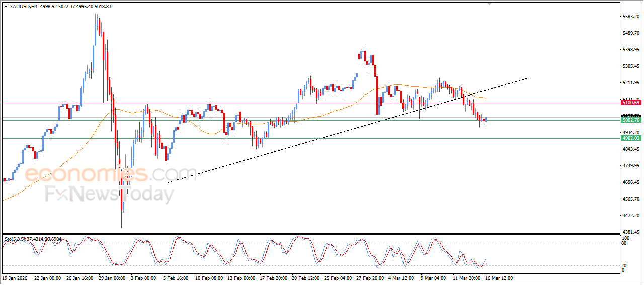Click the 20 level on stochastic scale

(624, 265)
